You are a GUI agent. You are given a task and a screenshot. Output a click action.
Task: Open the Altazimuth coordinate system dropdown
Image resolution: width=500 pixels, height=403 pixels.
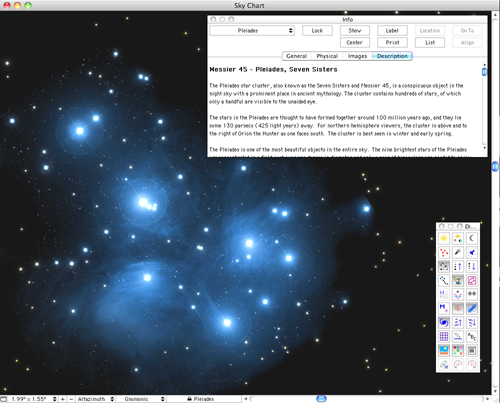click(x=95, y=399)
